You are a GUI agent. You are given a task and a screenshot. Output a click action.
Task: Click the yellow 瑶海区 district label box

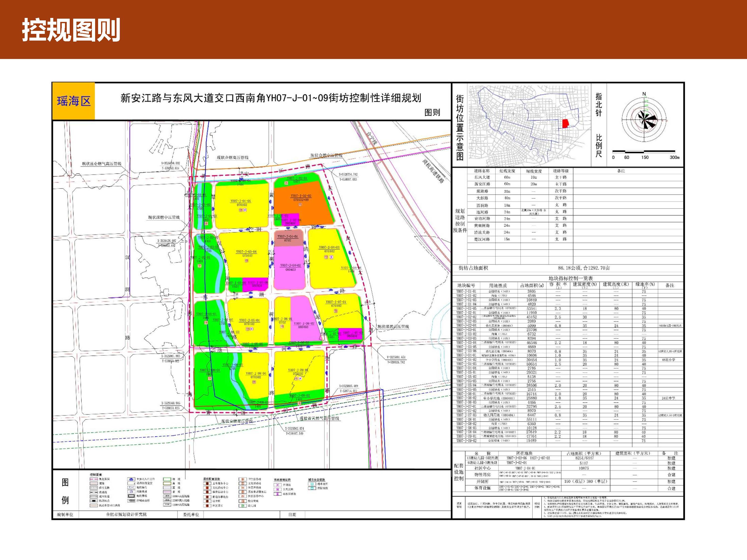tap(74, 101)
